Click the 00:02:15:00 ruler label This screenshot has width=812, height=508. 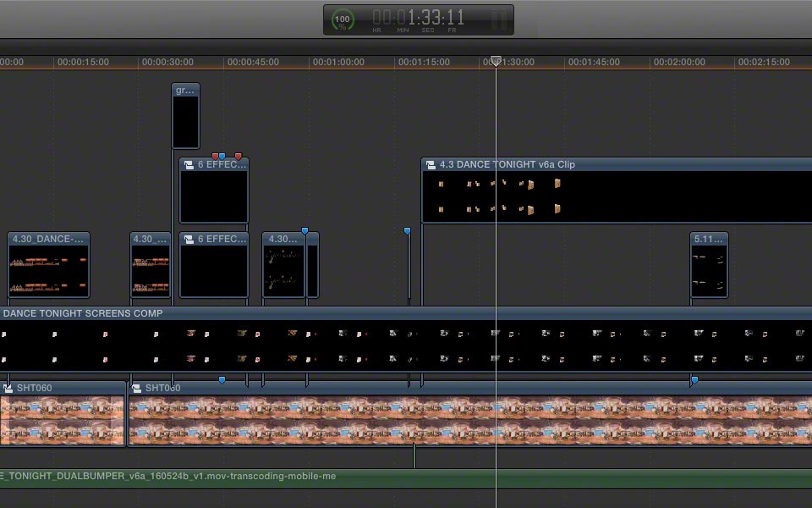(764, 62)
